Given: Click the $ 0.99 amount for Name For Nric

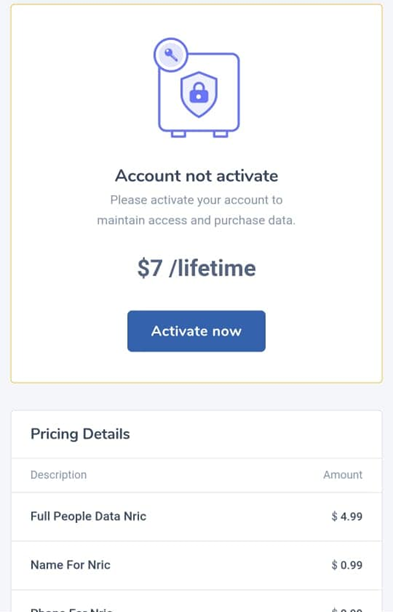Looking at the screenshot, I should point(347,565).
